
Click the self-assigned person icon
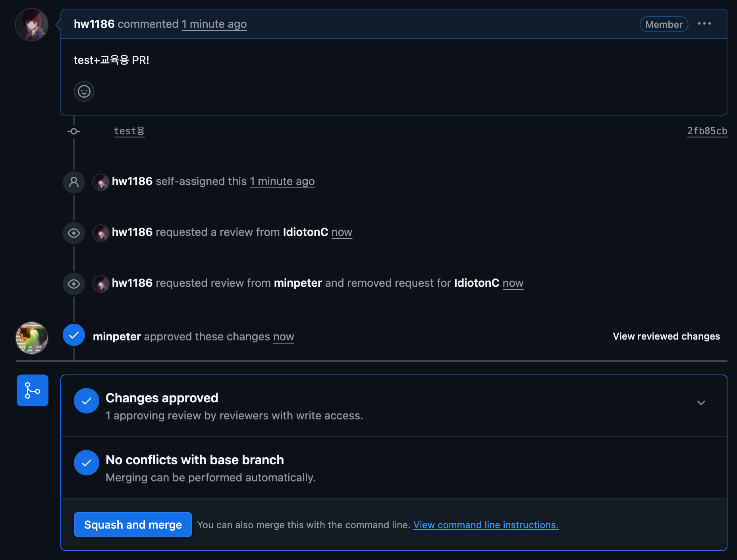(74, 182)
